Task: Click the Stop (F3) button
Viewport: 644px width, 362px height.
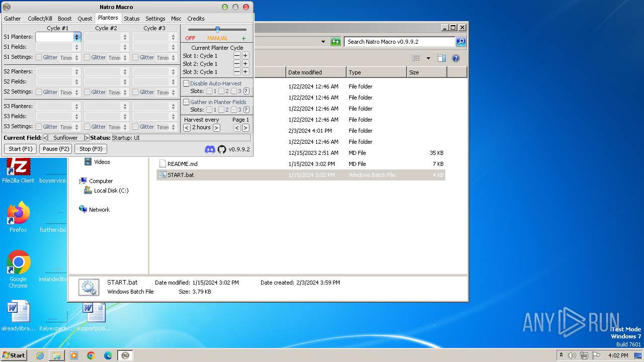Action: [x=91, y=149]
